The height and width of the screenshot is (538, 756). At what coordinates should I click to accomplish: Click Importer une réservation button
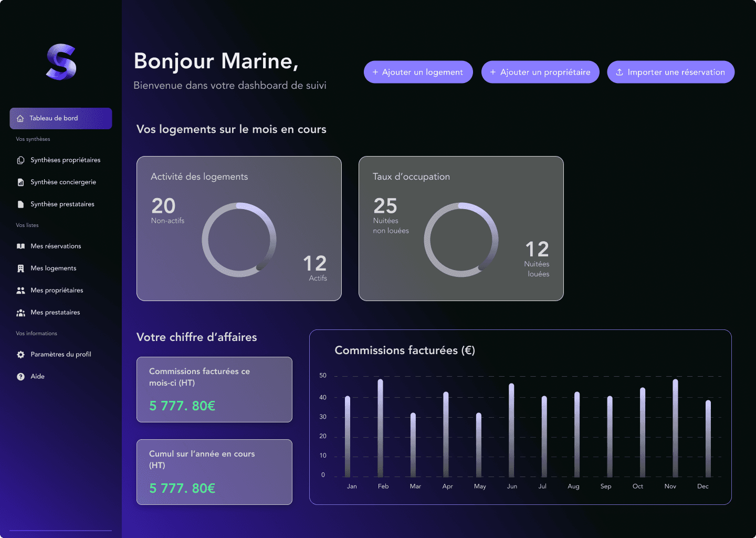[670, 72]
